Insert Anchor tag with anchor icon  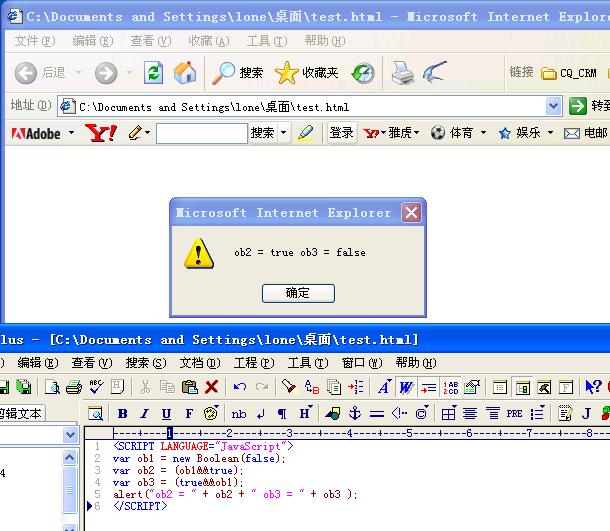355,414
